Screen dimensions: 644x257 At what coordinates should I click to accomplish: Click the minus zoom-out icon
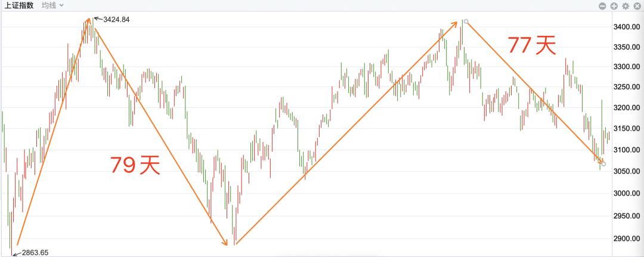pyautogui.click(x=602, y=5)
